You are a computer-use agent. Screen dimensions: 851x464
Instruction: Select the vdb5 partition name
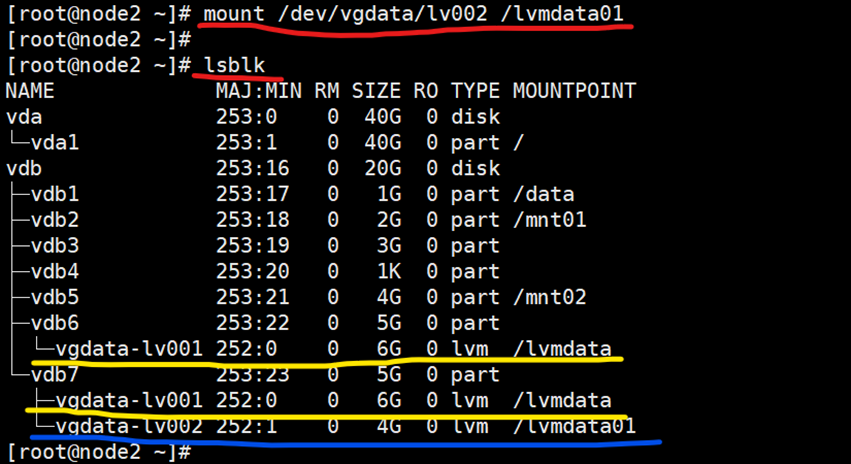54,298
